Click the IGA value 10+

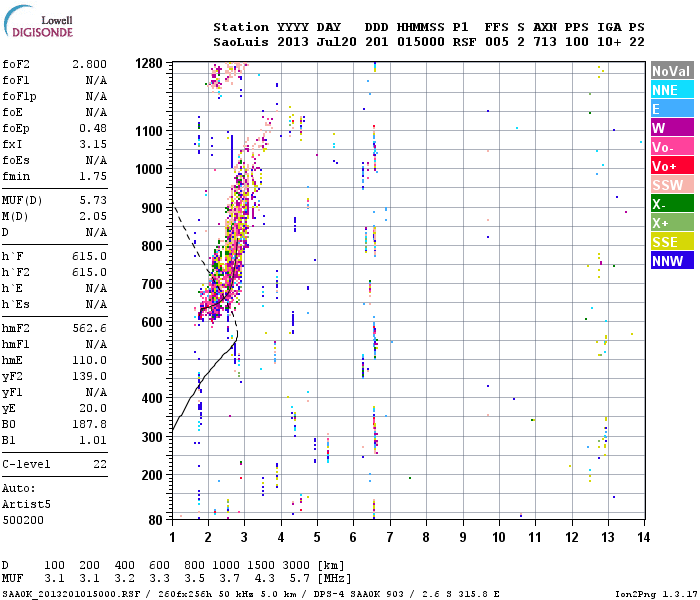609,42
